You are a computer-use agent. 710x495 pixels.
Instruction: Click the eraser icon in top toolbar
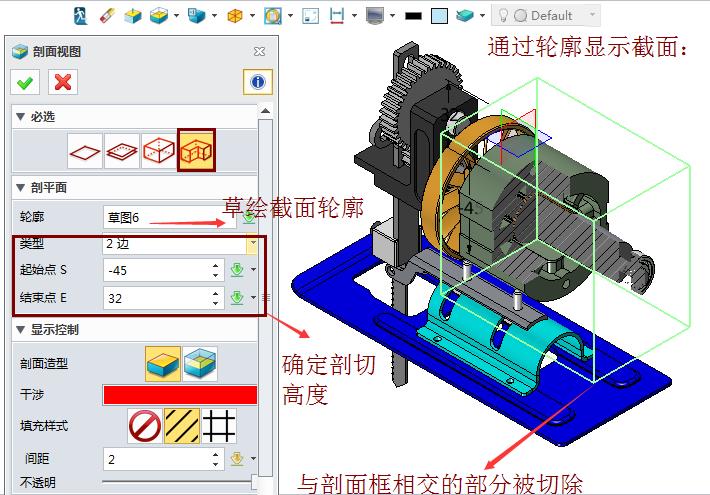coord(108,15)
